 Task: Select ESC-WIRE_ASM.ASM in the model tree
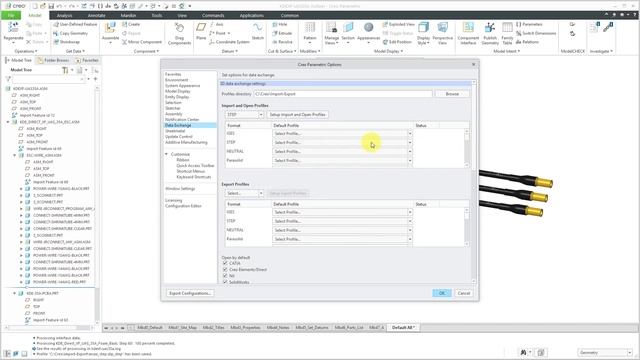44,156
